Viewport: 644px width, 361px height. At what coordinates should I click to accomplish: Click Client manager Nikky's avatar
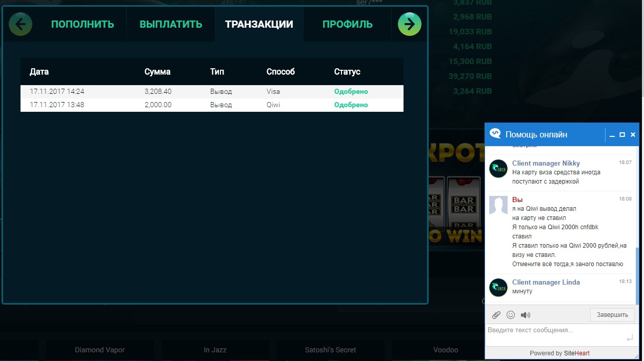tap(498, 169)
